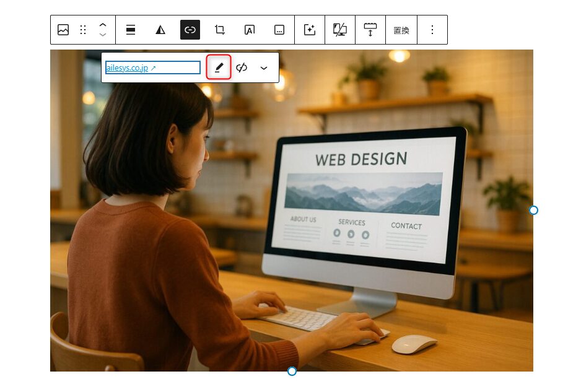Image resolution: width=581 pixels, height=392 pixels.
Task: Remove link with the unlink icon
Action: [x=242, y=68]
